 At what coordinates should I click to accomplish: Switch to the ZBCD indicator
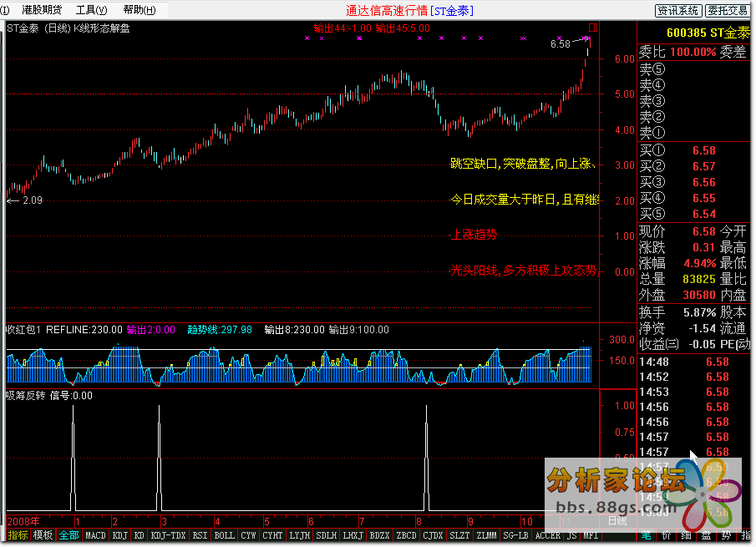click(x=406, y=535)
